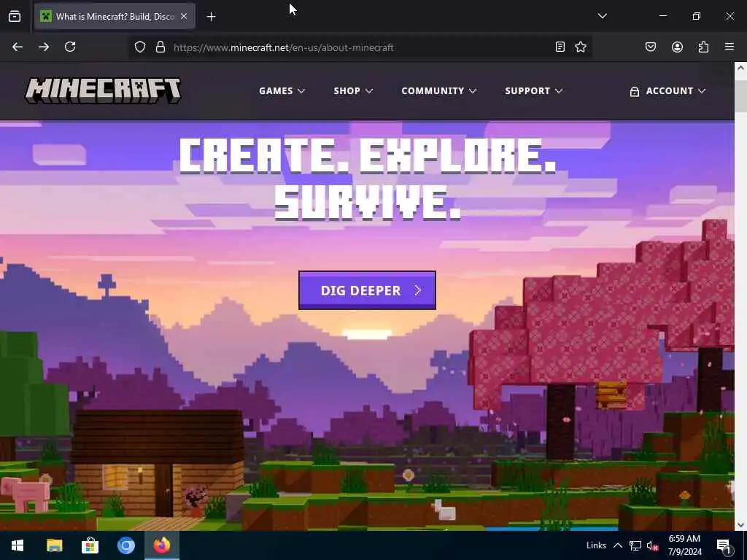
Task: Show hidden system tray icons chevron
Action: click(617, 545)
